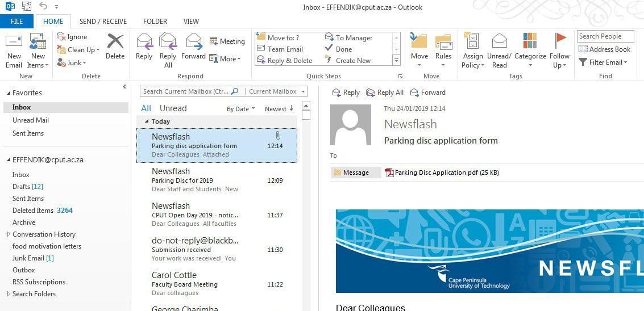Collapse the folder pane
Image resolution: width=644 pixels, height=311 pixels.
tap(124, 87)
